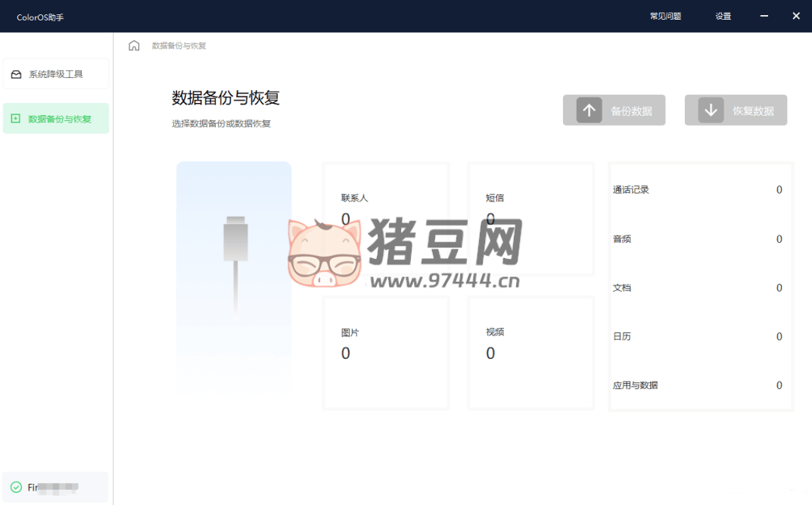Click the 通话记录 row
The width and height of the screenshot is (812, 505).
click(700, 190)
